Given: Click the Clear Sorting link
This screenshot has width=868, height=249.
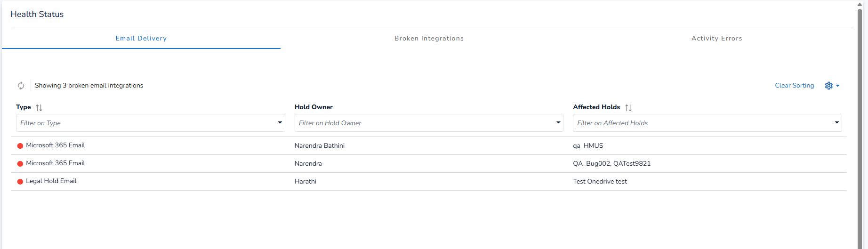Looking at the screenshot, I should [794, 86].
